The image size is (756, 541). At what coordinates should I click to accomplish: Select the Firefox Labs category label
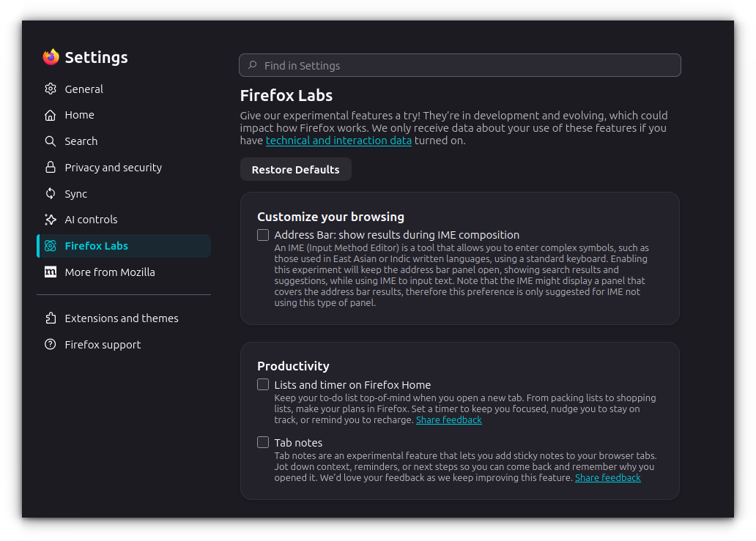click(x=97, y=246)
